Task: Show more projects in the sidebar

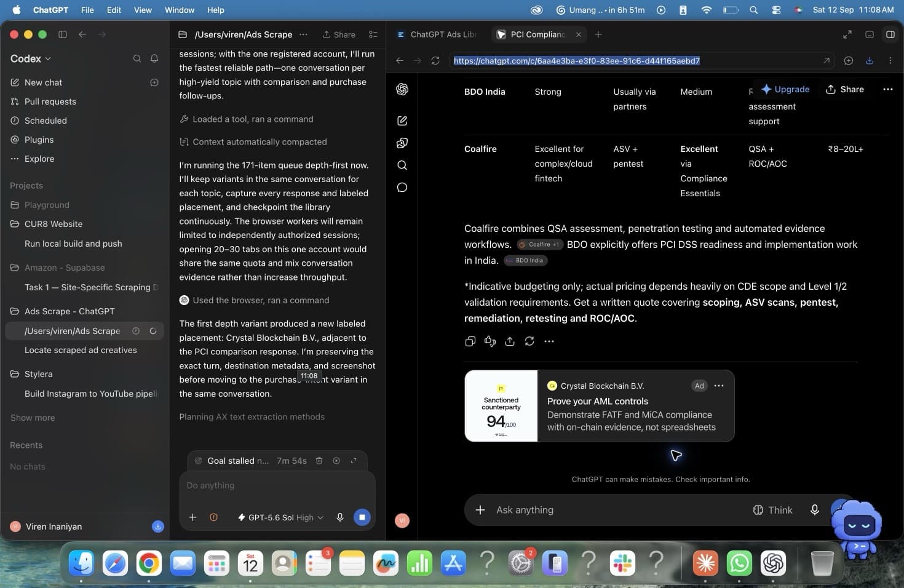Action: [x=33, y=418]
